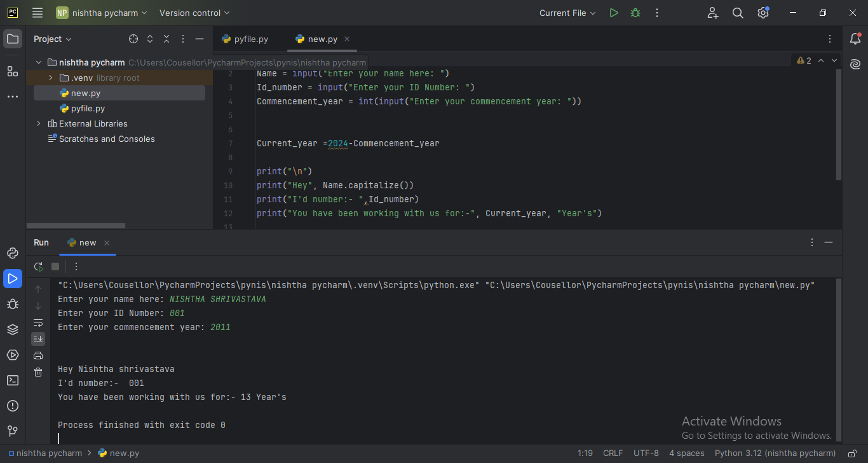The image size is (868, 463).
Task: Change 4 spaces indent setting
Action: [687, 453]
